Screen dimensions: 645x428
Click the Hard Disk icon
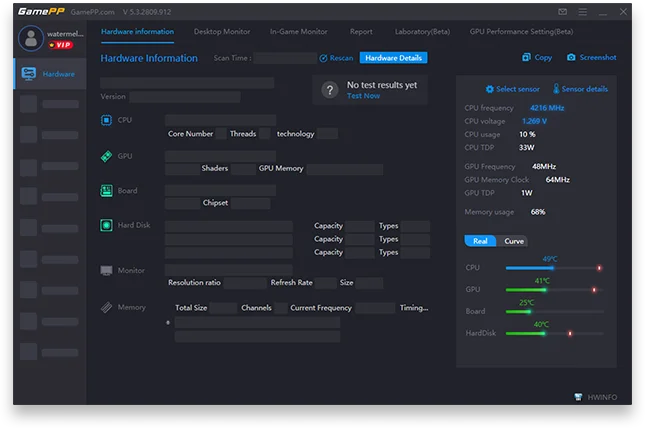[x=106, y=225]
